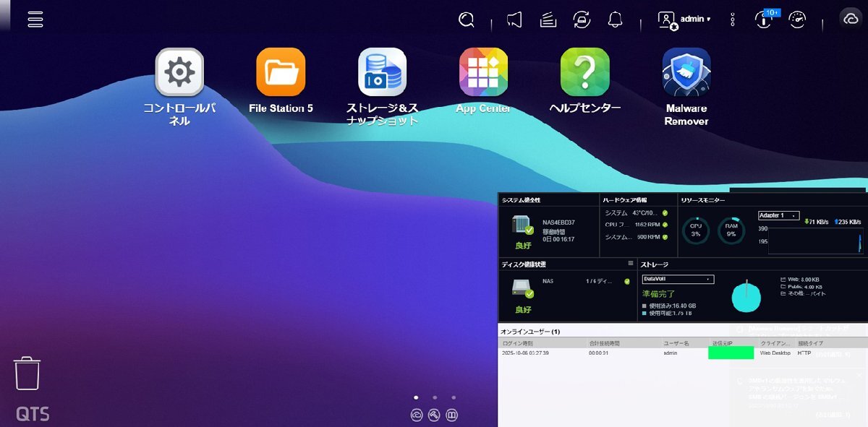Open background tasks stacked-lines icon
This screenshot has height=427, width=868.
(548, 20)
